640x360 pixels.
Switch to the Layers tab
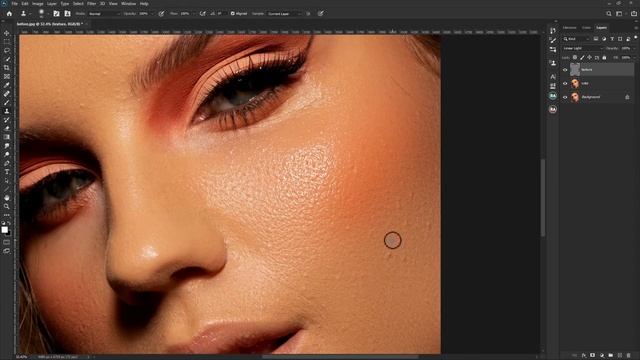pos(601,28)
